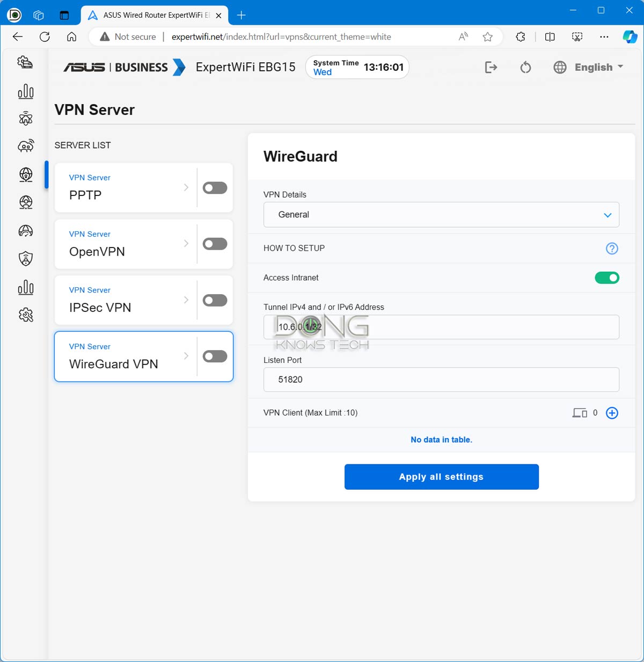The image size is (644, 662).
Task: Go back with browser back arrow
Action: tap(18, 37)
